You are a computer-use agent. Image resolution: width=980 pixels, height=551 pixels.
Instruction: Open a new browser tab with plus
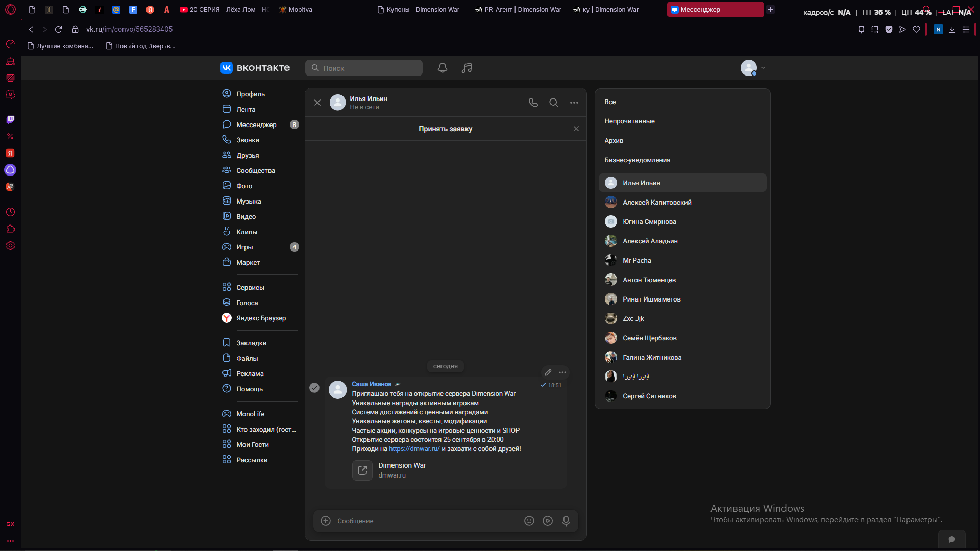coord(771,9)
